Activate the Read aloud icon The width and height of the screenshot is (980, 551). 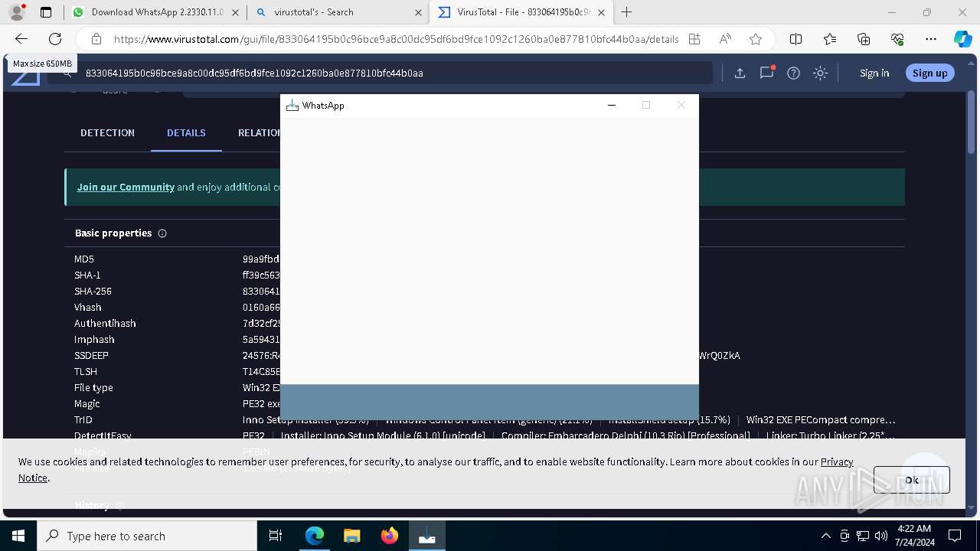(x=725, y=39)
